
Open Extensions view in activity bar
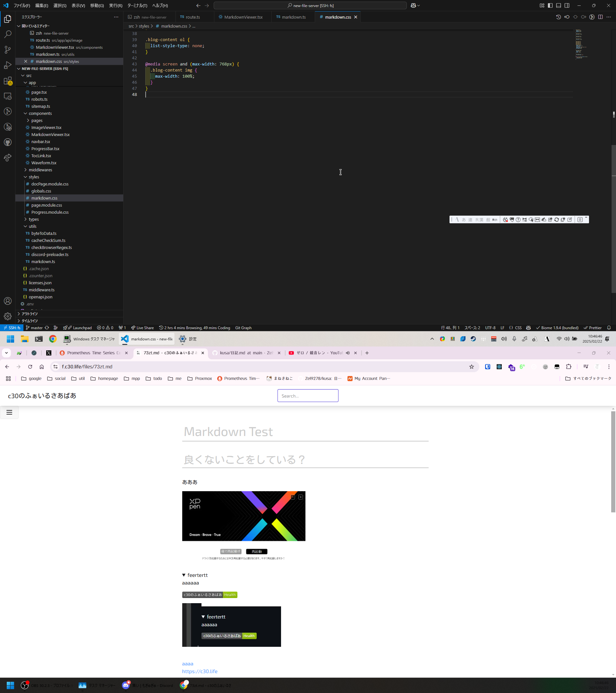coord(7,81)
